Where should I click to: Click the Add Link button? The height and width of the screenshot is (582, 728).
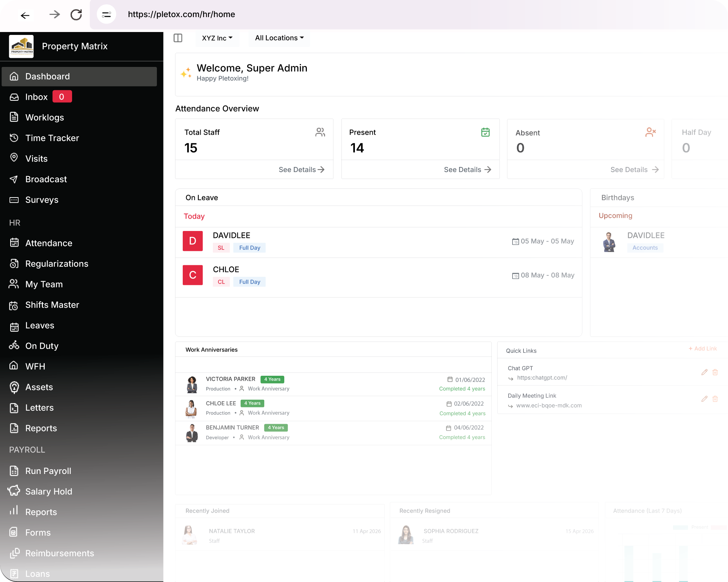pos(703,348)
